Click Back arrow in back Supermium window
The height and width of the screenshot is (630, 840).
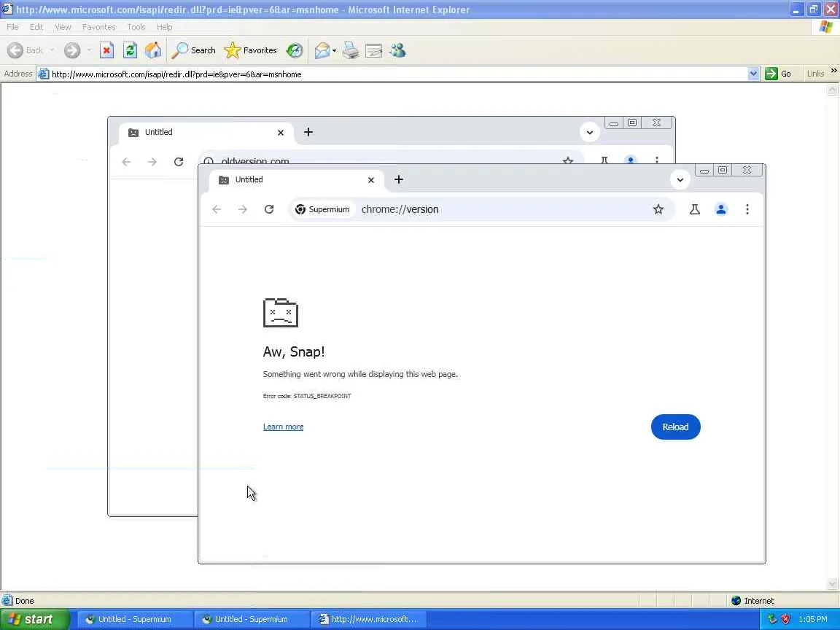(x=126, y=162)
